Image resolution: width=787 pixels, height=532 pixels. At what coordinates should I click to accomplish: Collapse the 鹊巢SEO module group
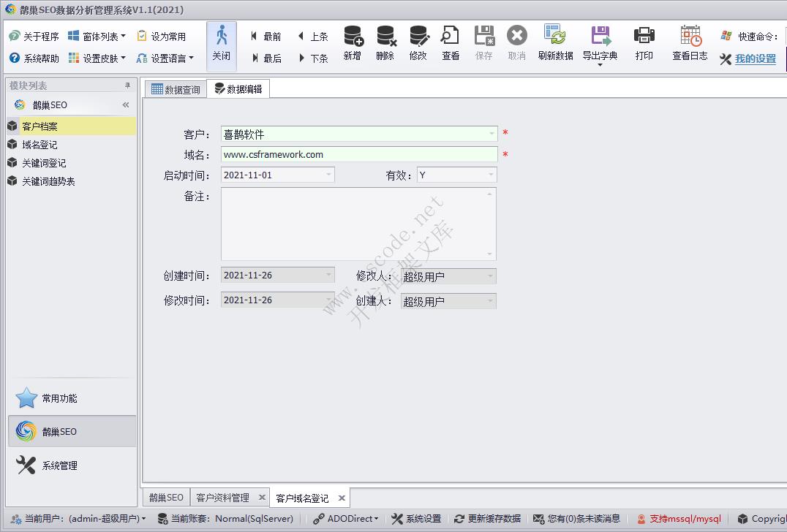(126, 105)
